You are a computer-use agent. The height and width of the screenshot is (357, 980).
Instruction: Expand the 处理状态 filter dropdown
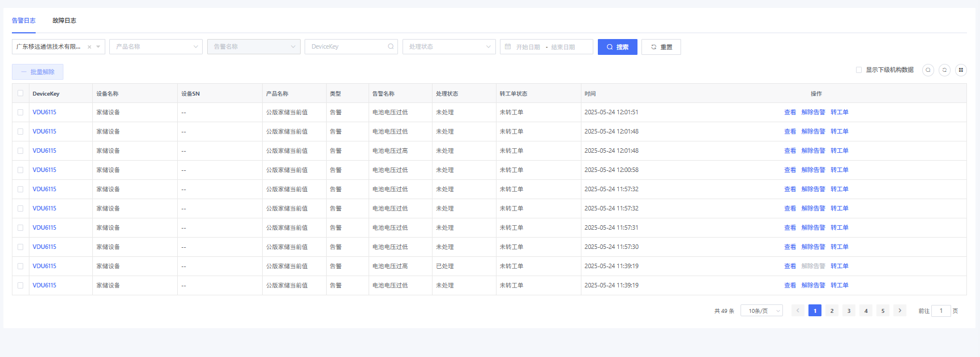[449, 46]
